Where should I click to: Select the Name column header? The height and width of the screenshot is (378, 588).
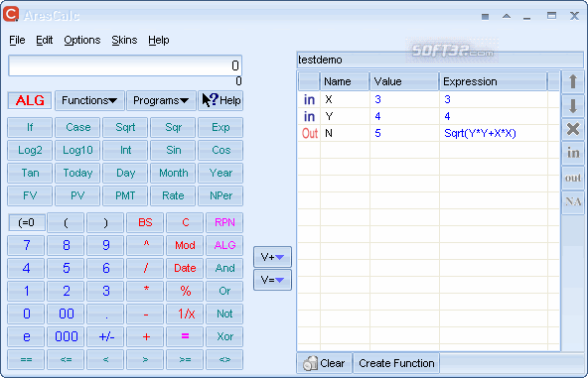(x=345, y=81)
